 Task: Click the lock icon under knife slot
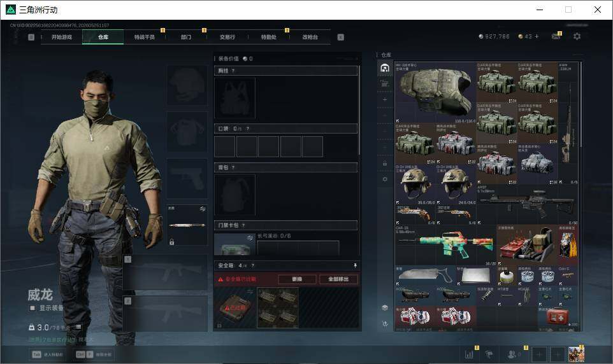[171, 242]
